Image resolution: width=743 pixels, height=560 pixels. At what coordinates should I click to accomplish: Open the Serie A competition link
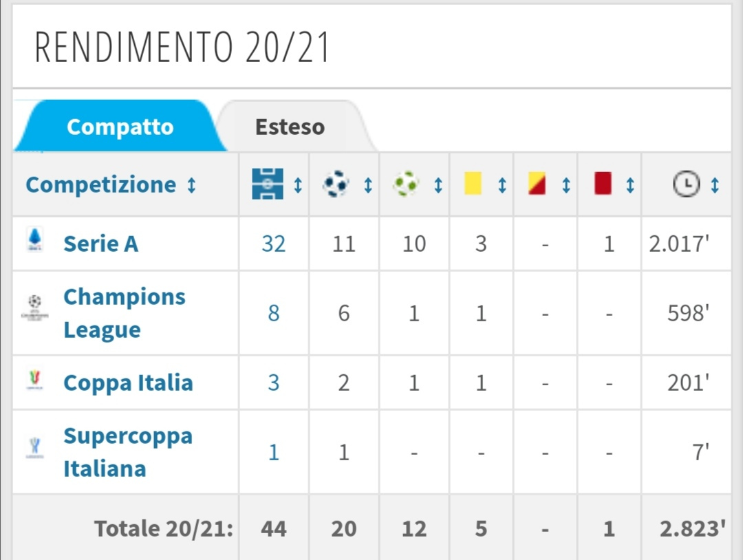tap(101, 244)
